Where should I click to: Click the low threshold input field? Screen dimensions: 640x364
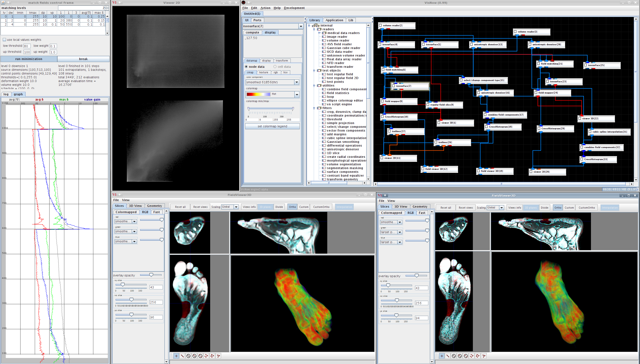point(27,46)
